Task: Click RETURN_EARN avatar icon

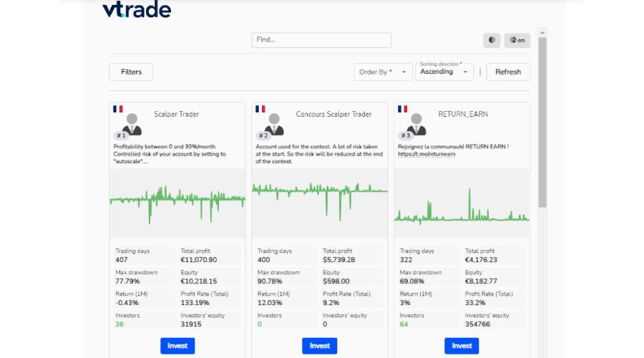Action: click(416, 124)
